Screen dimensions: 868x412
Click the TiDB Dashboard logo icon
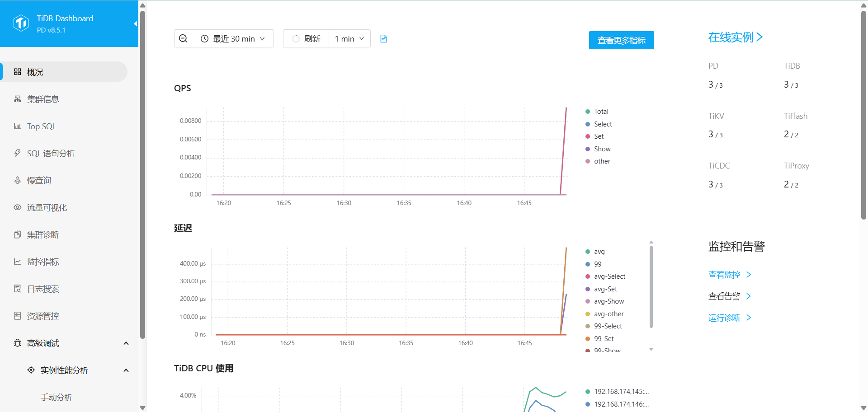click(x=21, y=23)
